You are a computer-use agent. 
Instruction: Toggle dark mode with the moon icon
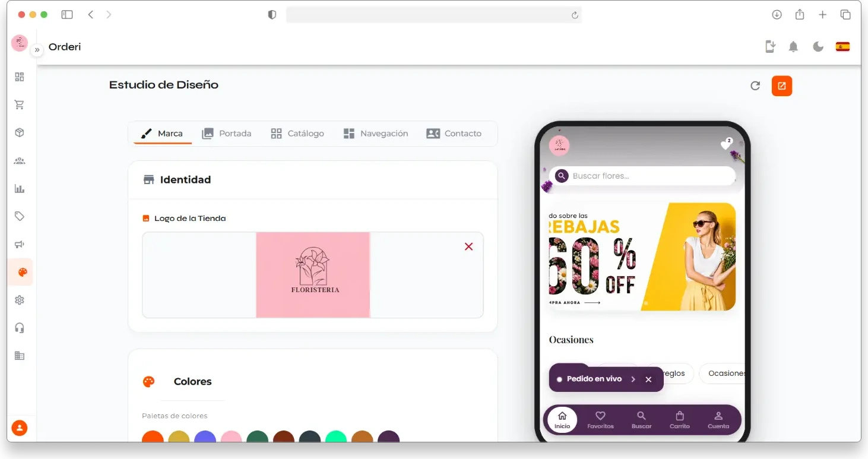[818, 47]
